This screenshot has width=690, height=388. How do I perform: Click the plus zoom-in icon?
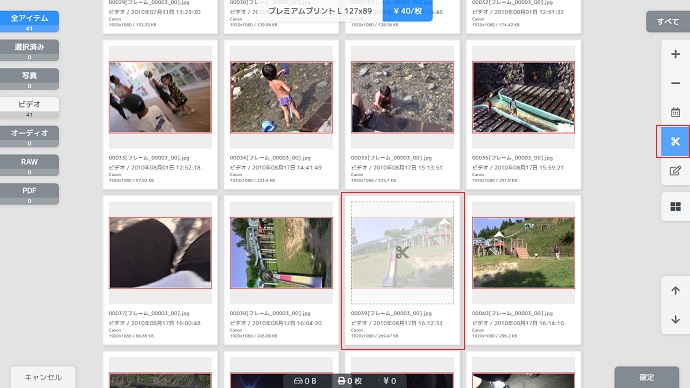point(675,54)
